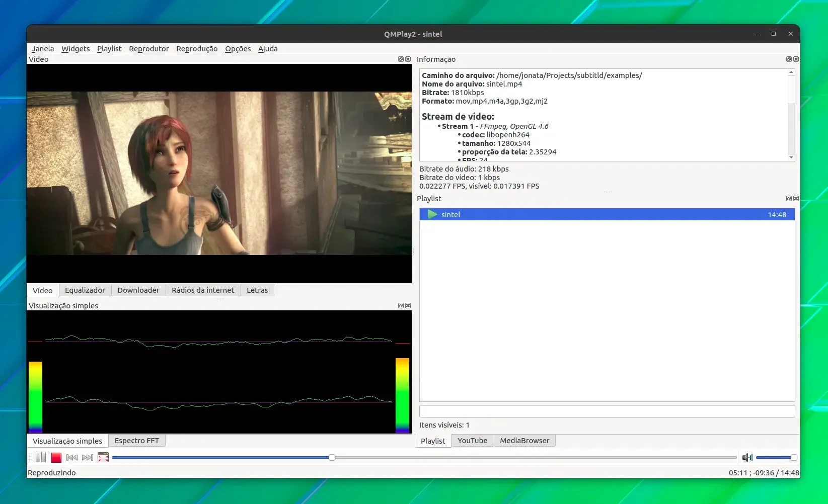
Task: Open the MediaBrowser tab
Action: pos(524,441)
